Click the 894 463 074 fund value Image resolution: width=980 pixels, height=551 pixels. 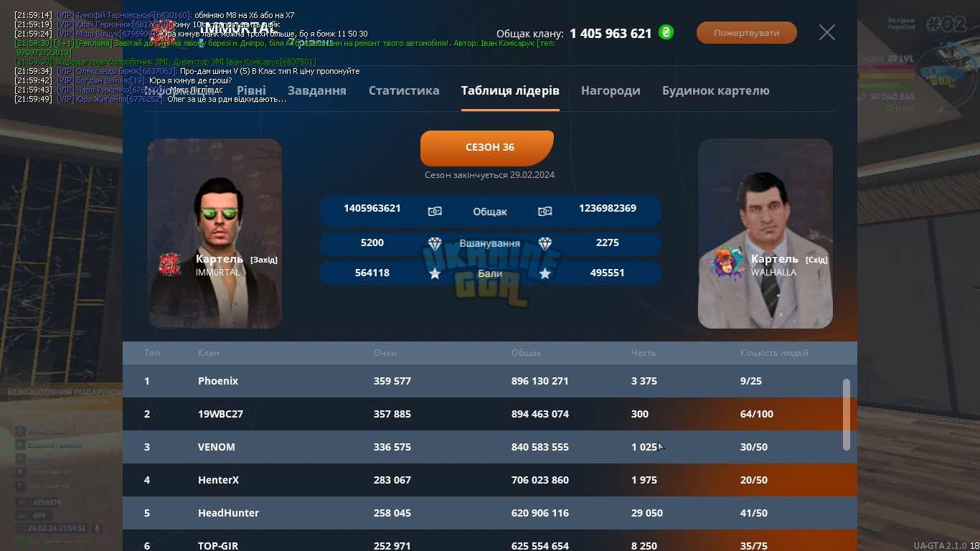pos(540,414)
